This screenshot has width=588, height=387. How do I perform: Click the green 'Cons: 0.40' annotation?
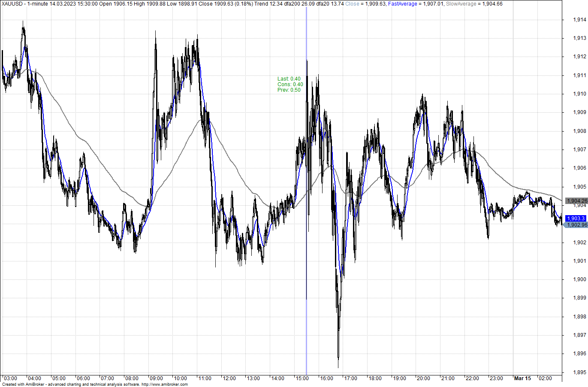[x=290, y=84]
